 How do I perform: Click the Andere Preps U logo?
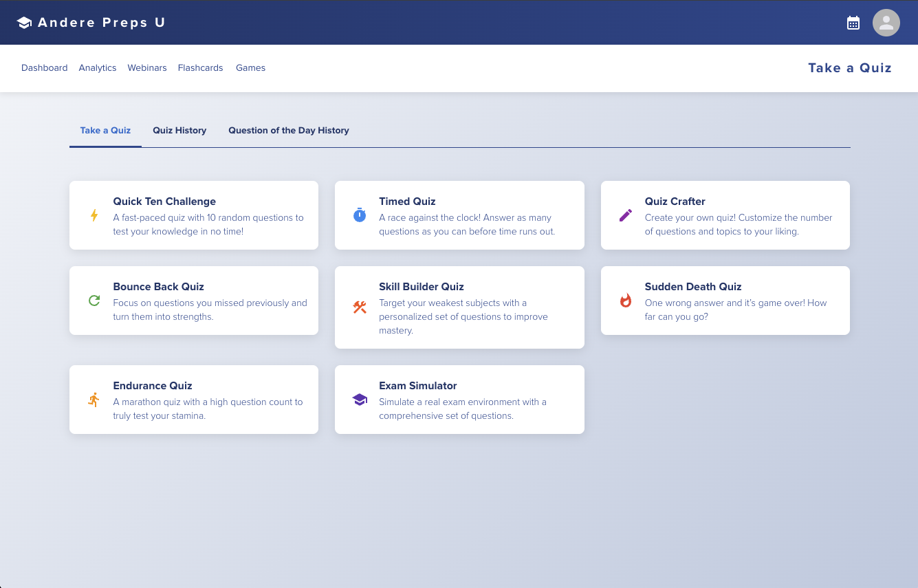click(91, 23)
